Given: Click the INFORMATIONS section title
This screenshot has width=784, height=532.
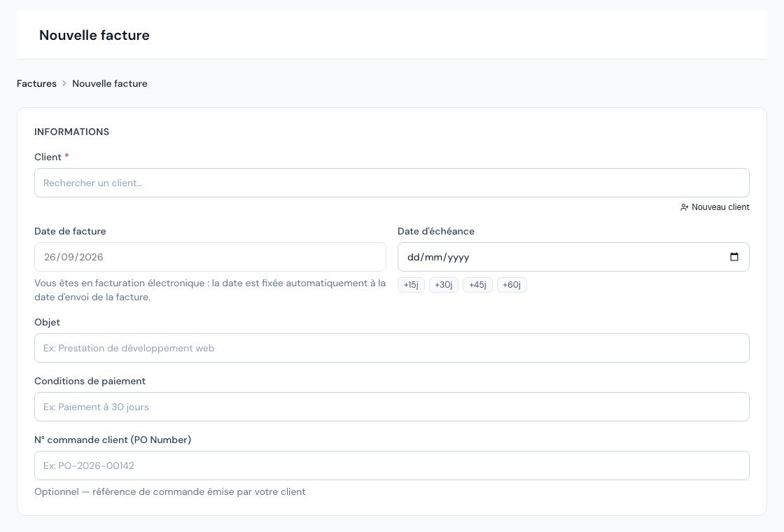Looking at the screenshot, I should pos(71,132).
